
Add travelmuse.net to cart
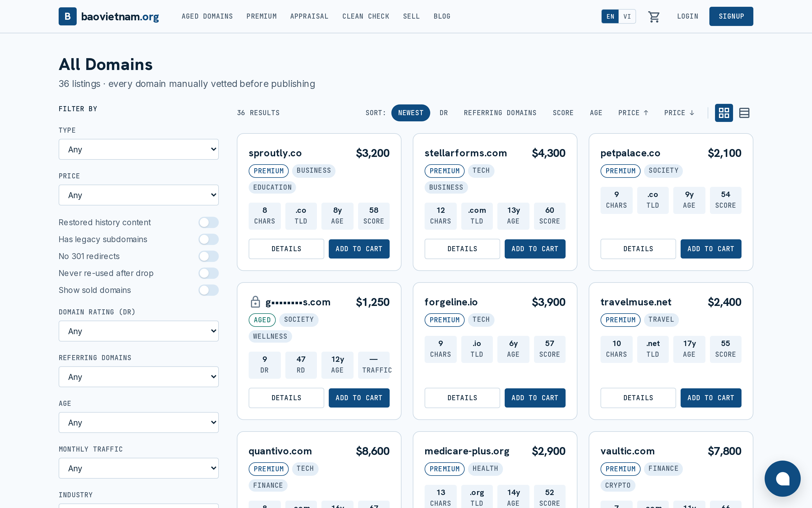[711, 398]
